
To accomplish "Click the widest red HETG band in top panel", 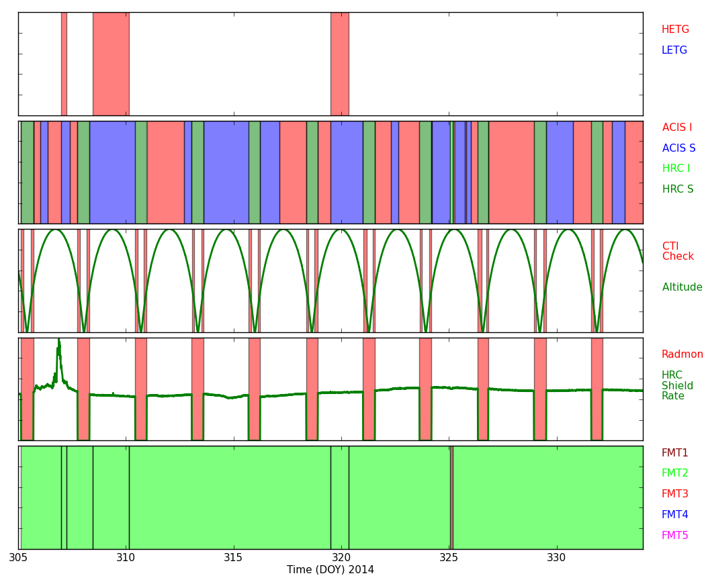I will click(x=111, y=64).
